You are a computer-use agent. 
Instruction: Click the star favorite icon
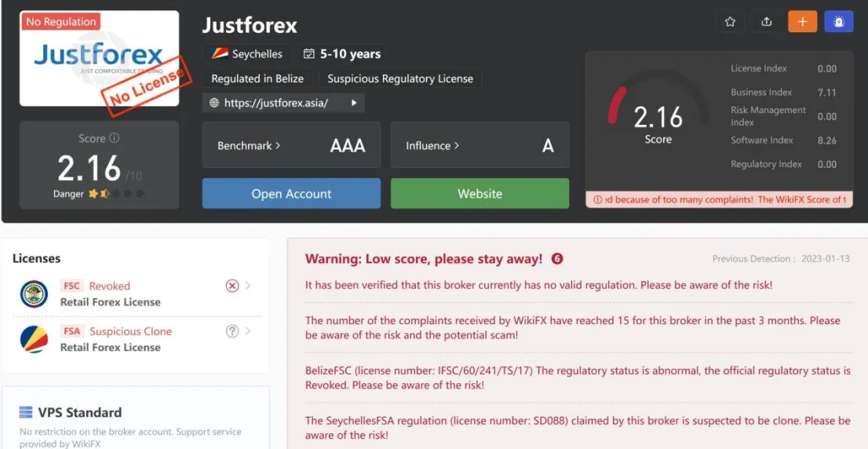(730, 22)
